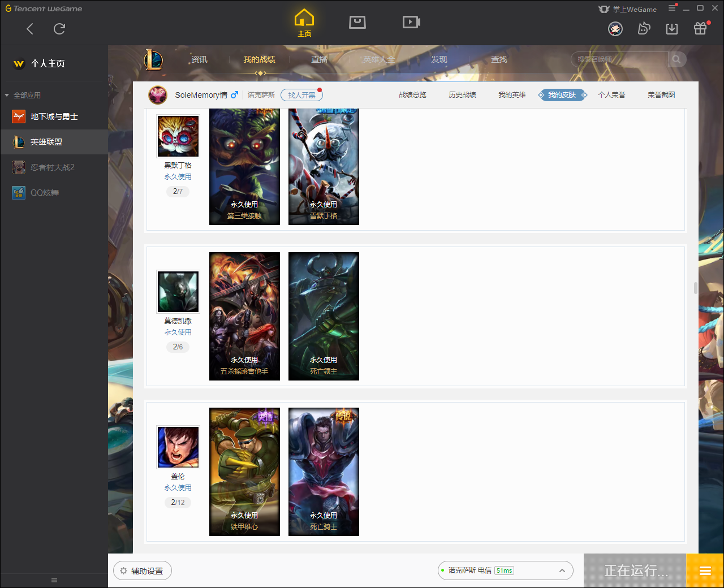Image resolution: width=724 pixels, height=588 pixels.
Task: Select 地下城与勇士 in the sidebar
Action: (x=54, y=116)
